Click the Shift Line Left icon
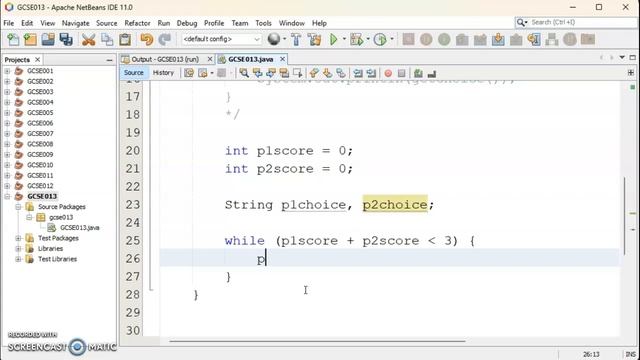640x360 pixels. click(x=358, y=73)
